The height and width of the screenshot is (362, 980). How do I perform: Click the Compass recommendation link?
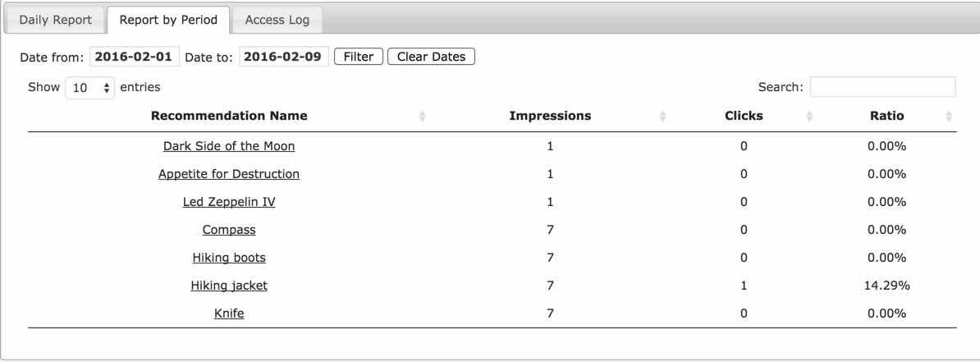coord(229,230)
